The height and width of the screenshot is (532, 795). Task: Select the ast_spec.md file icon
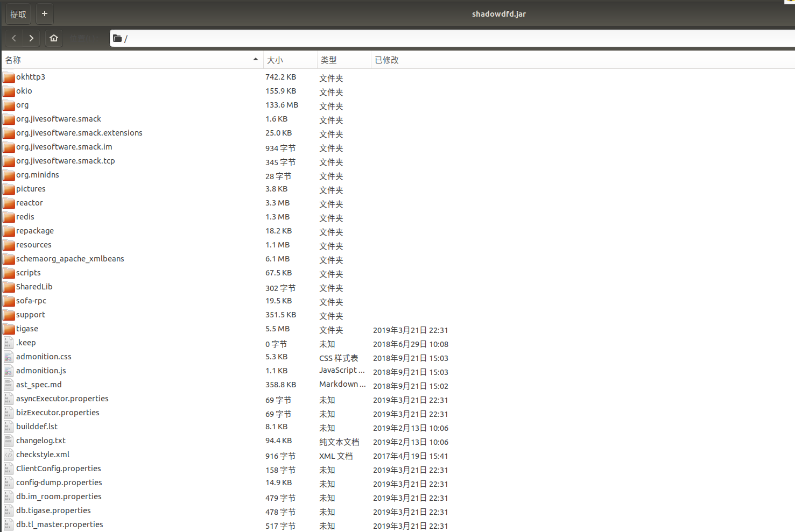pos(8,385)
